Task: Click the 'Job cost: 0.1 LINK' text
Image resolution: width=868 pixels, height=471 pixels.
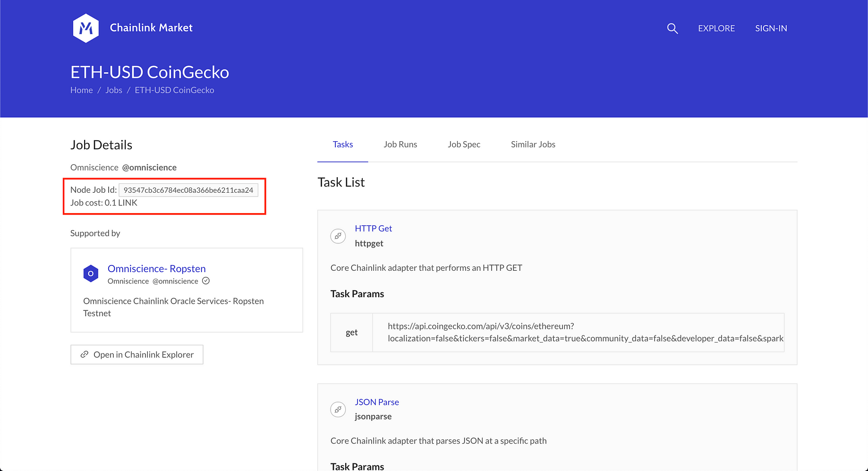Action: pyautogui.click(x=104, y=203)
